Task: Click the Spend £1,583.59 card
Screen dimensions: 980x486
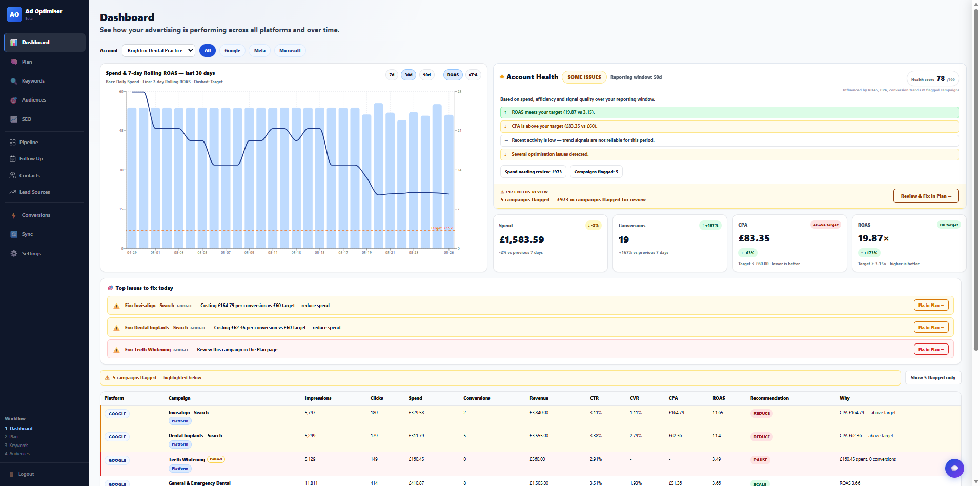Action: 550,244
